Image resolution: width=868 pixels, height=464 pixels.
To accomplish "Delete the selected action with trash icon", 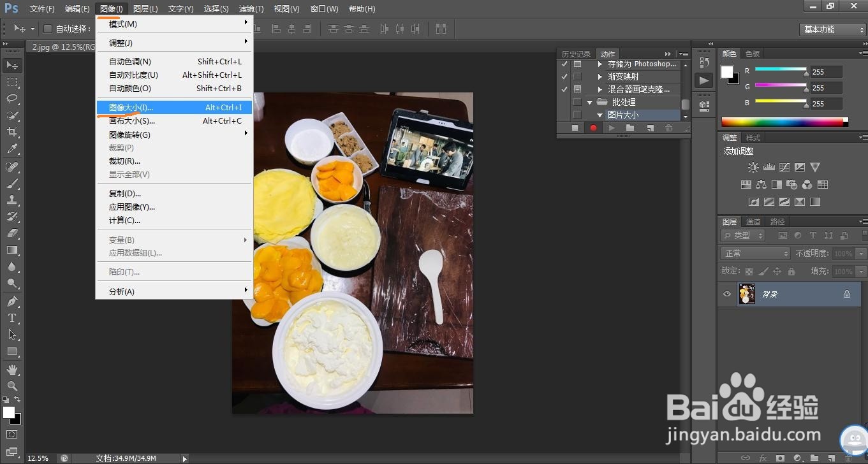I will pyautogui.click(x=668, y=128).
